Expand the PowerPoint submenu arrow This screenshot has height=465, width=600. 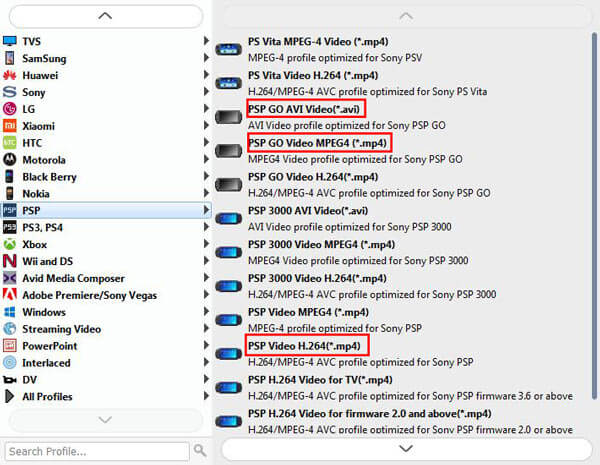coord(206,345)
